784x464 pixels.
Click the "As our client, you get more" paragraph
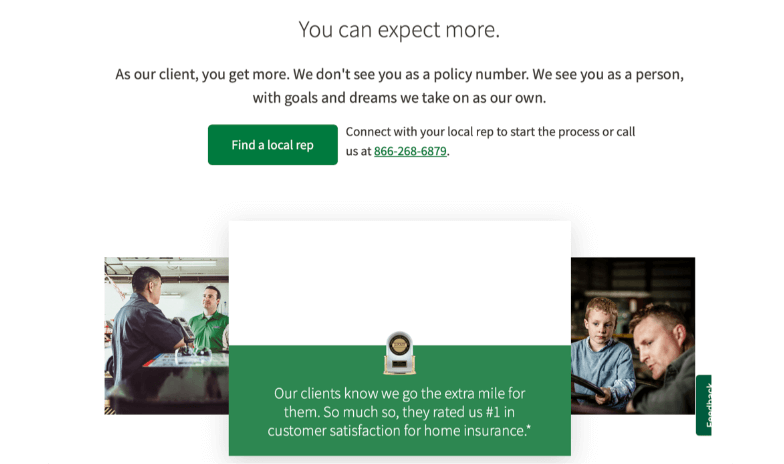tap(399, 86)
